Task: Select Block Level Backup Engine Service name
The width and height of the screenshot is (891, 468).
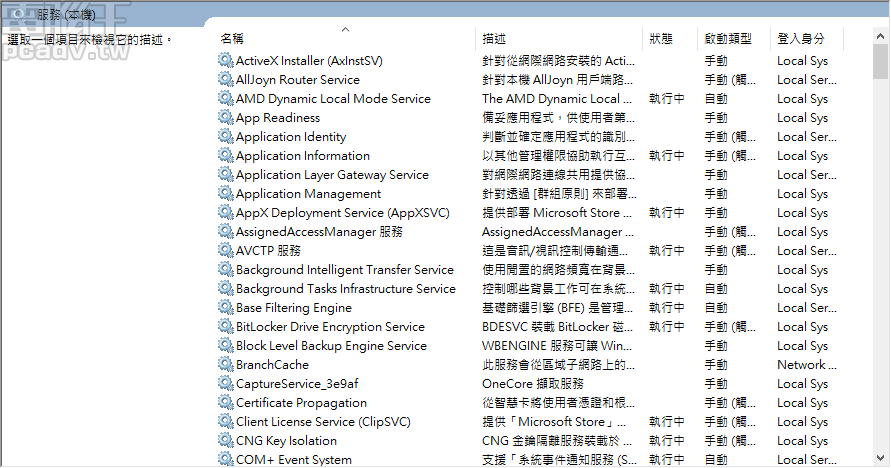Action: [x=331, y=346]
